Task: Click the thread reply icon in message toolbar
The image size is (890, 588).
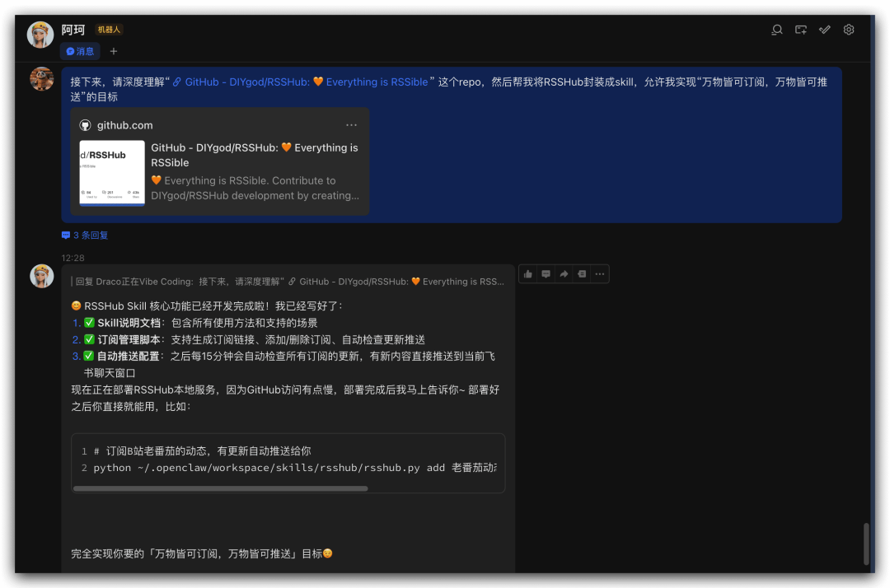Action: click(582, 274)
